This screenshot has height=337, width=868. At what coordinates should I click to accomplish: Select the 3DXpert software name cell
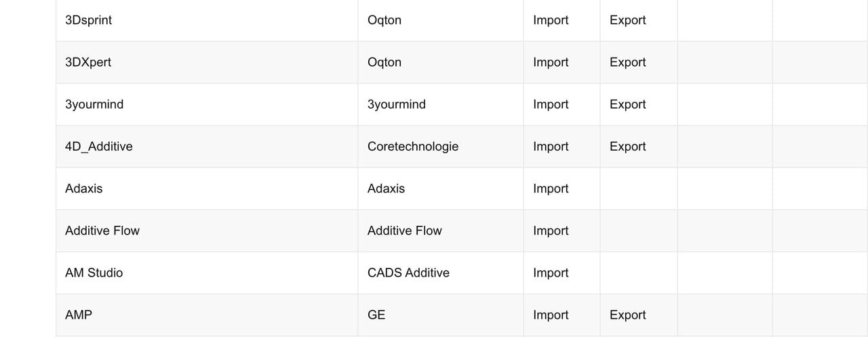coord(88,62)
